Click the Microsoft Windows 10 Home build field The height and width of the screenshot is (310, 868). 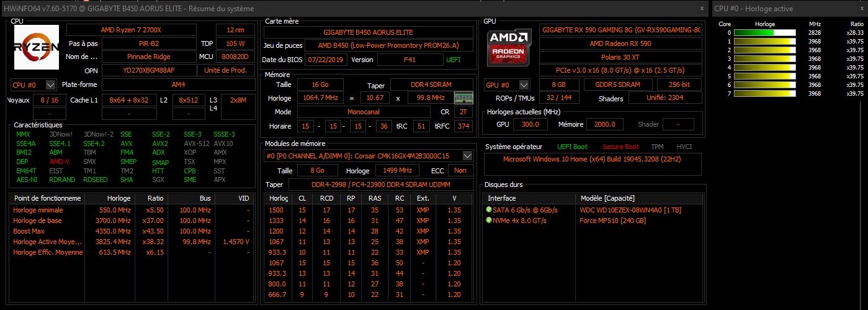click(593, 165)
